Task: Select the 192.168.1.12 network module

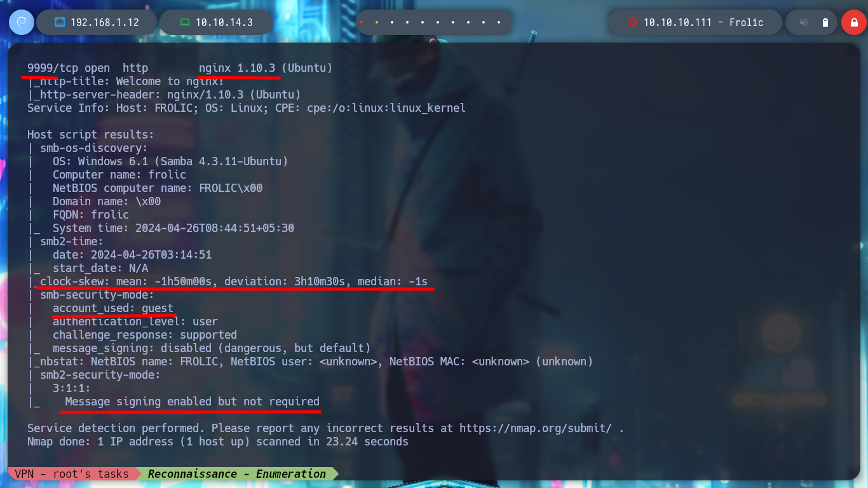Action: (97, 22)
